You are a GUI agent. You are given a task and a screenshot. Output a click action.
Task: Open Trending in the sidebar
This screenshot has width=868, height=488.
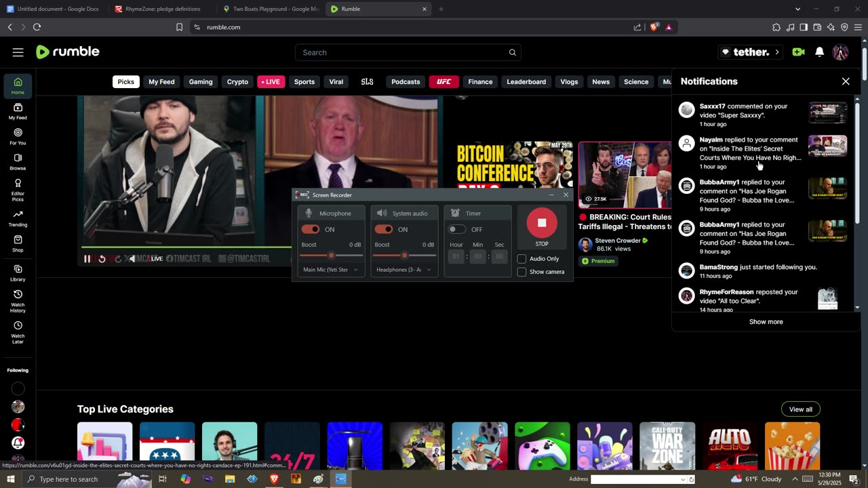[18, 218]
